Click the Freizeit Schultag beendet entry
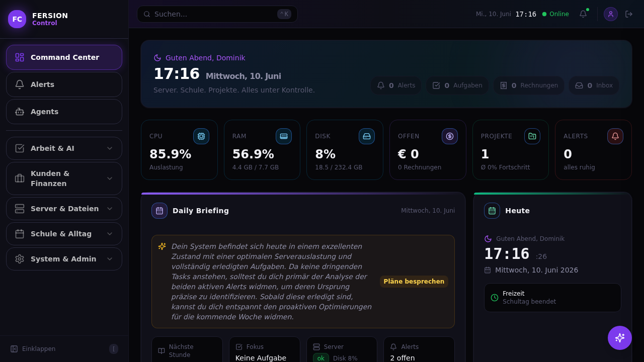The width and height of the screenshot is (644, 362). (552, 298)
